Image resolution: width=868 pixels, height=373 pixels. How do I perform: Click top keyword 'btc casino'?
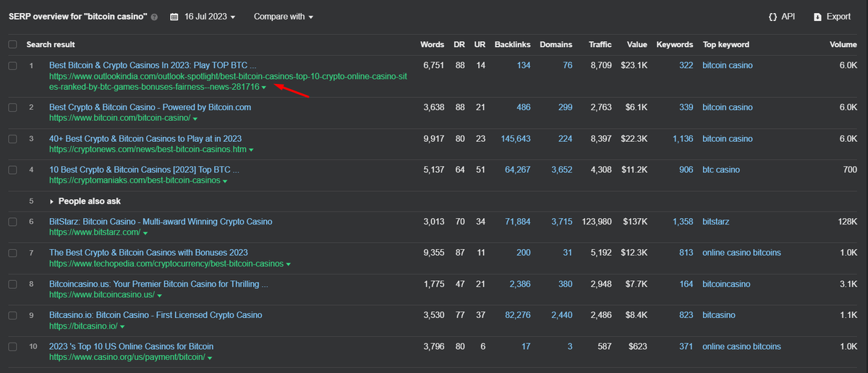pos(721,169)
